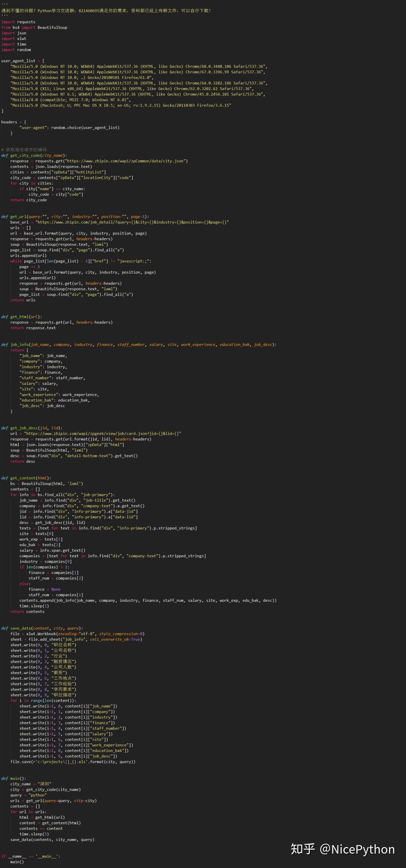
Task: Click the 'locationCity' city_code assignment line
Action: point(71,178)
